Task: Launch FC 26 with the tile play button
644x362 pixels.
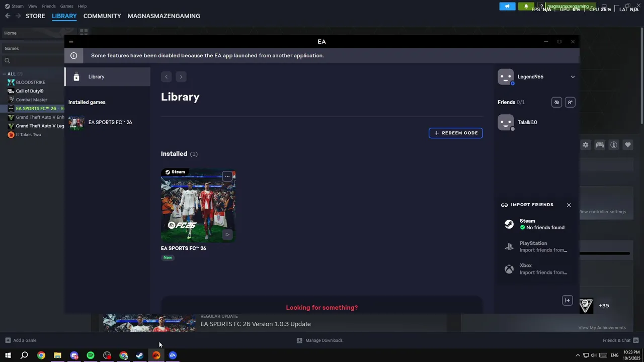Action: [227, 235]
